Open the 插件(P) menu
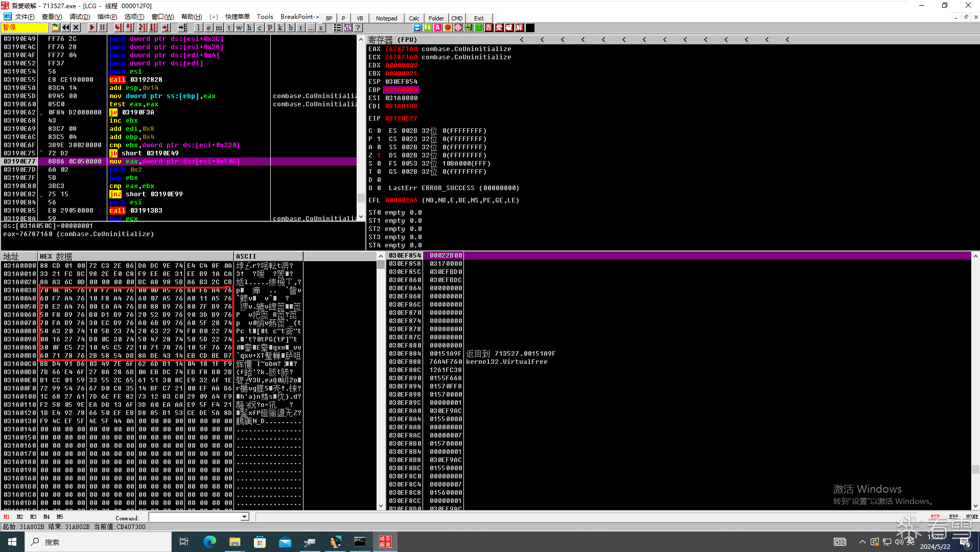 tap(107, 17)
